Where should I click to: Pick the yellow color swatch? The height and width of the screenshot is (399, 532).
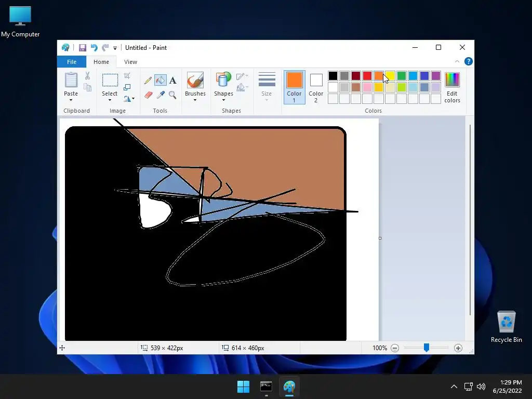(390, 76)
